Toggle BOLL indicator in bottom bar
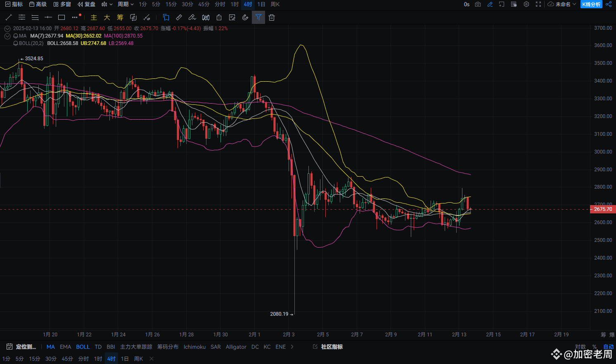The width and height of the screenshot is (616, 364). tap(83, 347)
